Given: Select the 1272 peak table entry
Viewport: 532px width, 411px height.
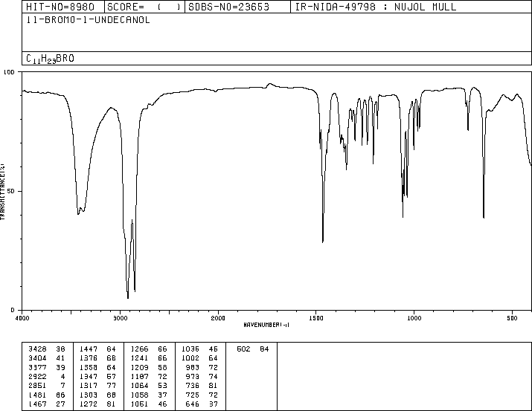Looking at the screenshot, I should coord(97,404).
